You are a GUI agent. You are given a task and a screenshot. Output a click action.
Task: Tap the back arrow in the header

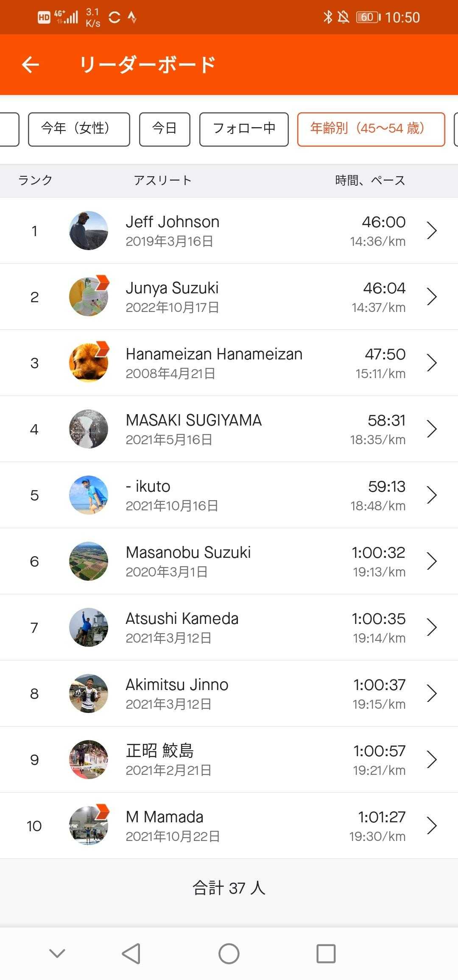[31, 65]
